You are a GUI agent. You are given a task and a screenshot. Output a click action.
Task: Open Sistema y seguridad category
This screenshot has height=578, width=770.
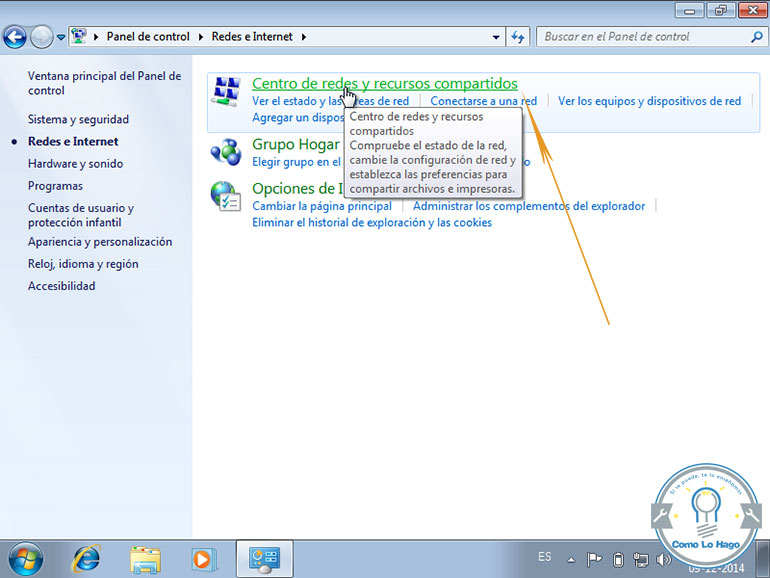[78, 119]
